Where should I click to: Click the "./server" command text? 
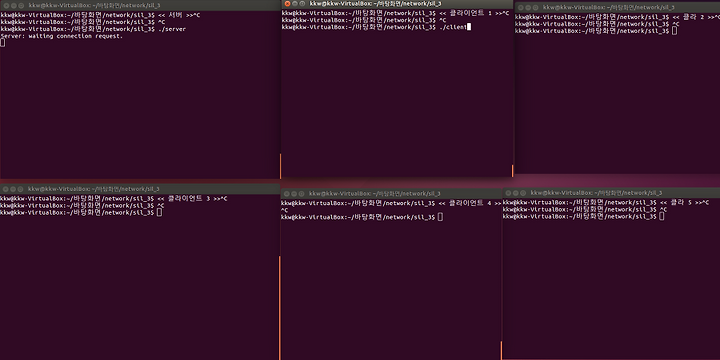point(171,29)
